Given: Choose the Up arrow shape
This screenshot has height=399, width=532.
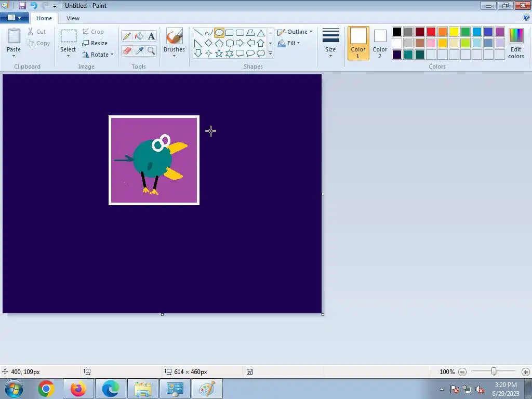Looking at the screenshot, I should point(261,43).
